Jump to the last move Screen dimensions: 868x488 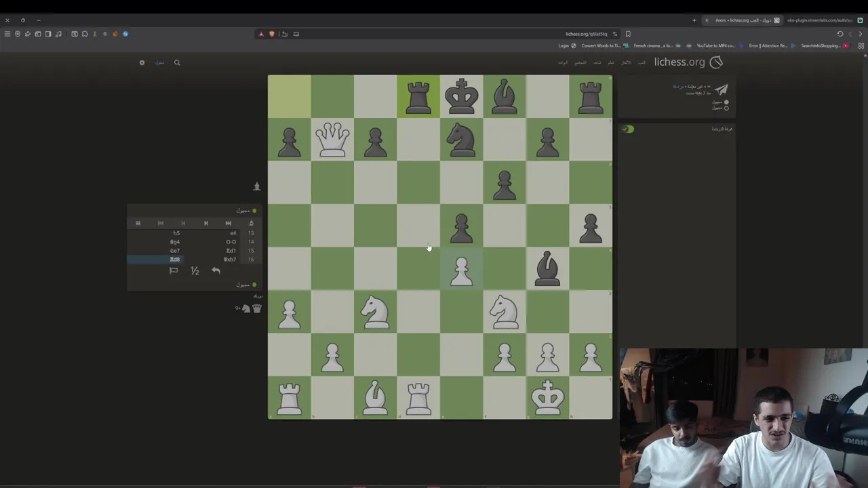[x=160, y=223]
